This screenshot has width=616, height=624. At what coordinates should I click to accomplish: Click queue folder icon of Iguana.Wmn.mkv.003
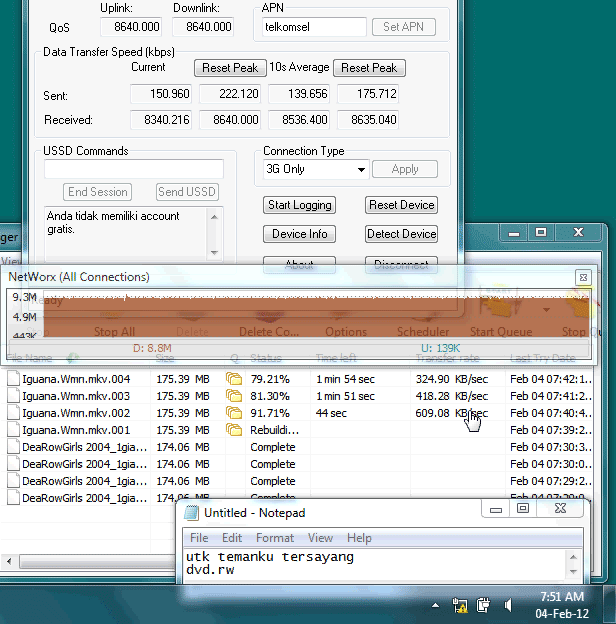click(x=234, y=396)
